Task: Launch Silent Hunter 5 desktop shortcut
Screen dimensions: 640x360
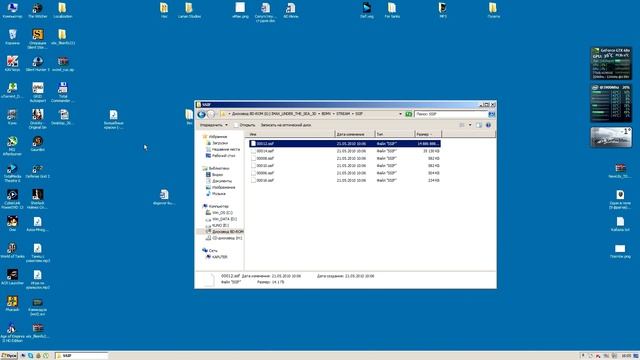Action: pyautogui.click(x=38, y=64)
